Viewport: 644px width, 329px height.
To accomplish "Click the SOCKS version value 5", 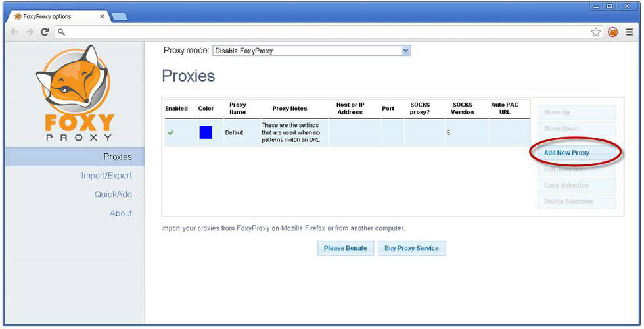I will (448, 132).
